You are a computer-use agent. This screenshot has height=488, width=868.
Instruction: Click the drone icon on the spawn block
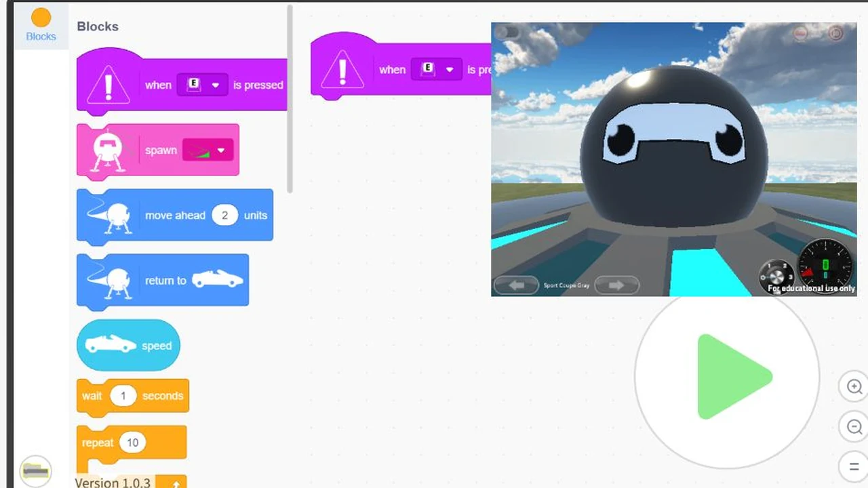coord(107,150)
